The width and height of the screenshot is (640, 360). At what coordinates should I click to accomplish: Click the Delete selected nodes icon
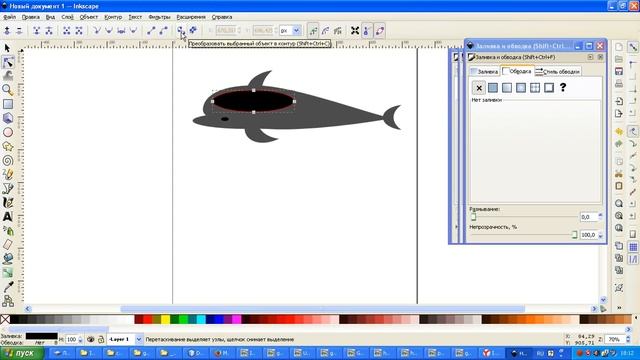19,31
